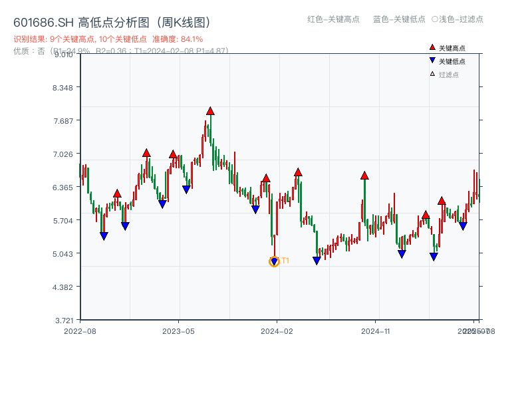The image size is (532, 399).
Task: Click the blue key-low triangle near 2024-11
Action: pyautogui.click(x=402, y=254)
